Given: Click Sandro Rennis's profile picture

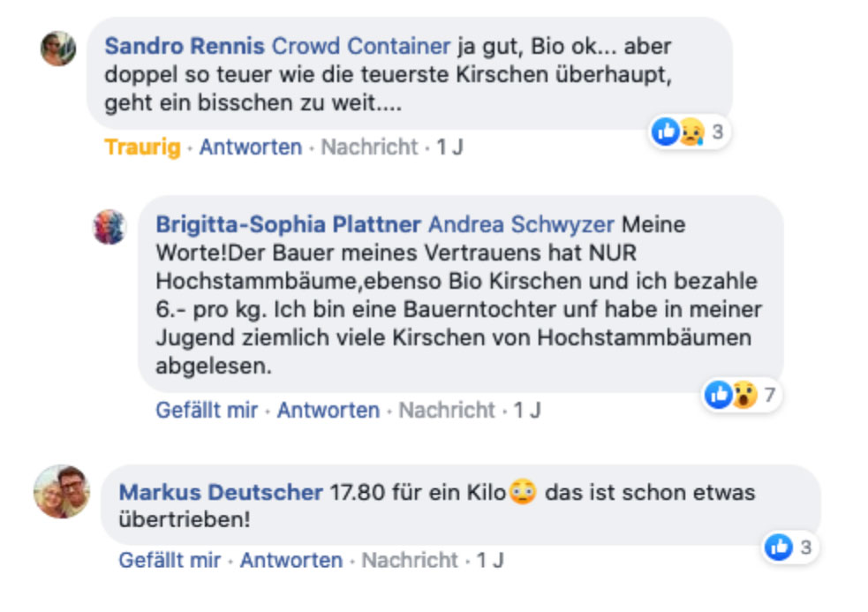Looking at the screenshot, I should click(x=58, y=48).
